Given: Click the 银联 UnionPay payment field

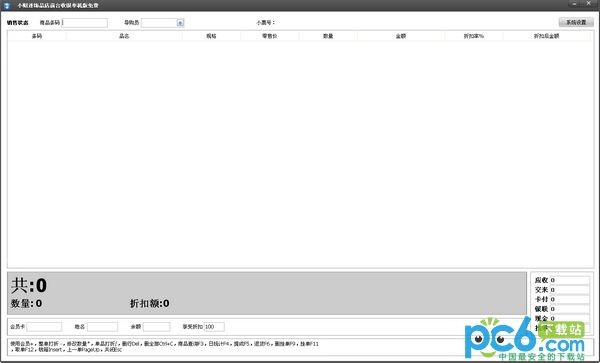Looking at the screenshot, I should coord(570,309).
